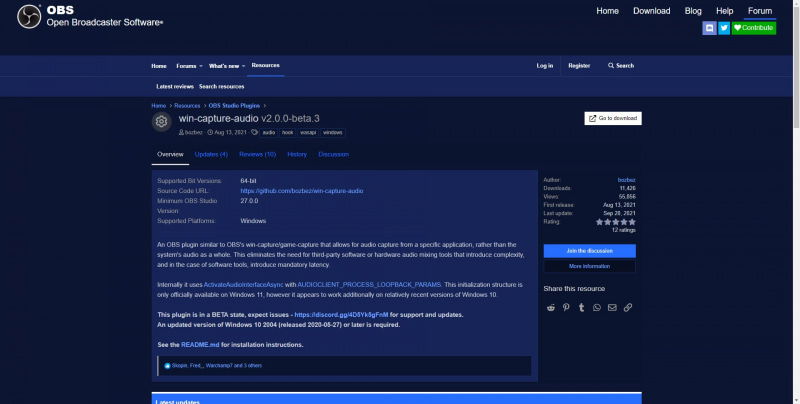Viewport: 800px width, 404px height.
Task: Click Register
Action: 579,66
